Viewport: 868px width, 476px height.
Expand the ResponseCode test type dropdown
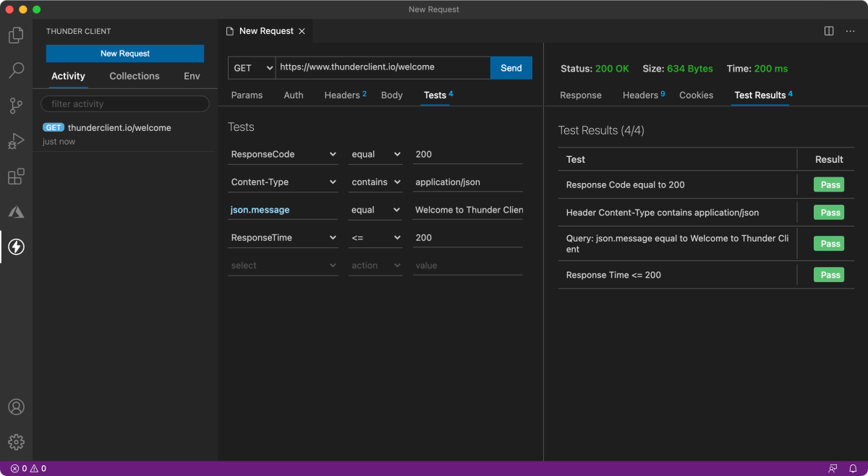pyautogui.click(x=283, y=154)
